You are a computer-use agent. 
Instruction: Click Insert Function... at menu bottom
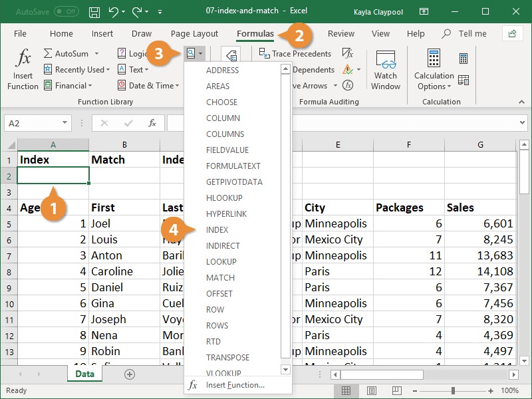click(x=235, y=384)
